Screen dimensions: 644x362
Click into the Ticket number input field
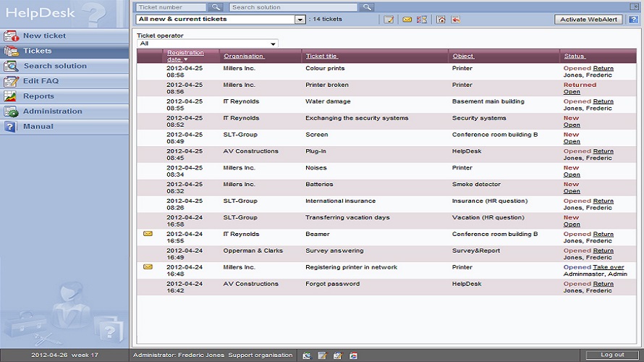click(x=171, y=7)
